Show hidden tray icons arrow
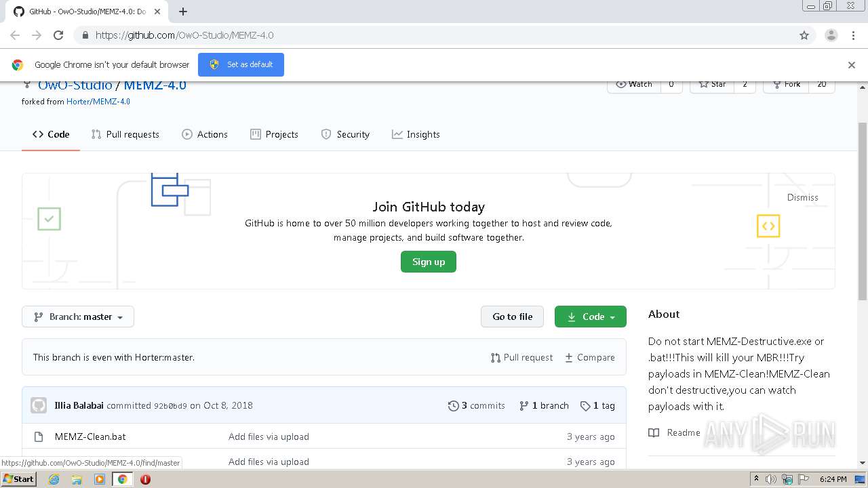The width and height of the screenshot is (868, 488). (756, 479)
